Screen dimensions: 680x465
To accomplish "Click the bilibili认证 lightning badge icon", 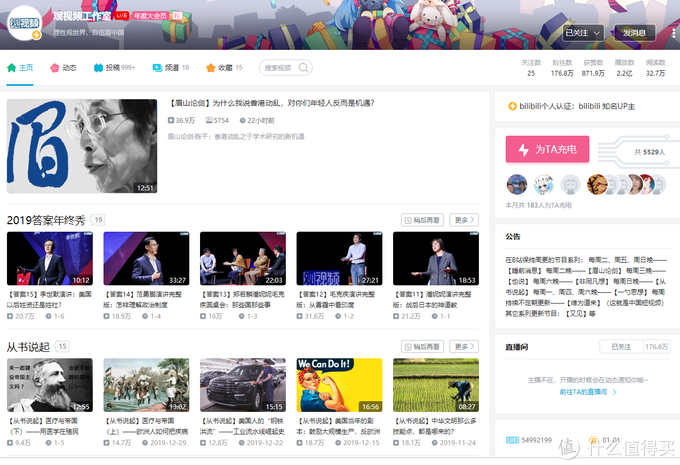I will 512,106.
